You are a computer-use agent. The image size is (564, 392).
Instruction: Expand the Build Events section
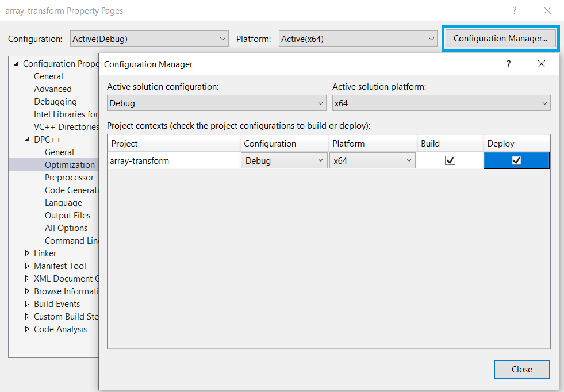(x=26, y=303)
